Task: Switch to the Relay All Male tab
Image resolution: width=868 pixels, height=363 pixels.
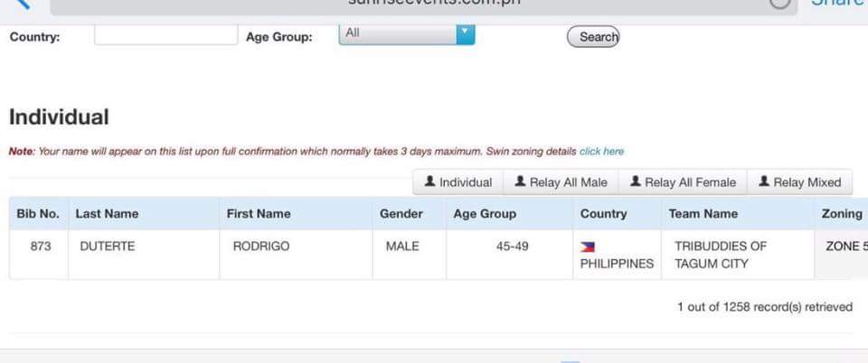Action: click(x=561, y=182)
